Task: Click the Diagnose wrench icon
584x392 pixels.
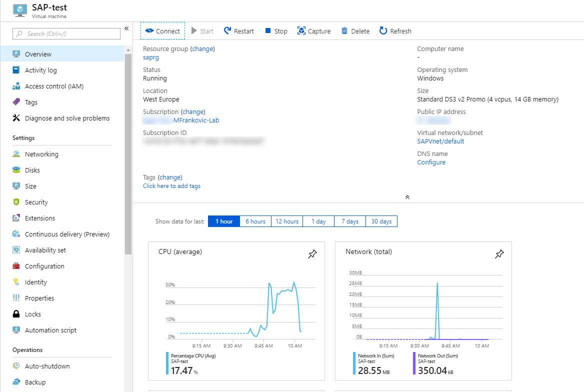Action: click(16, 117)
